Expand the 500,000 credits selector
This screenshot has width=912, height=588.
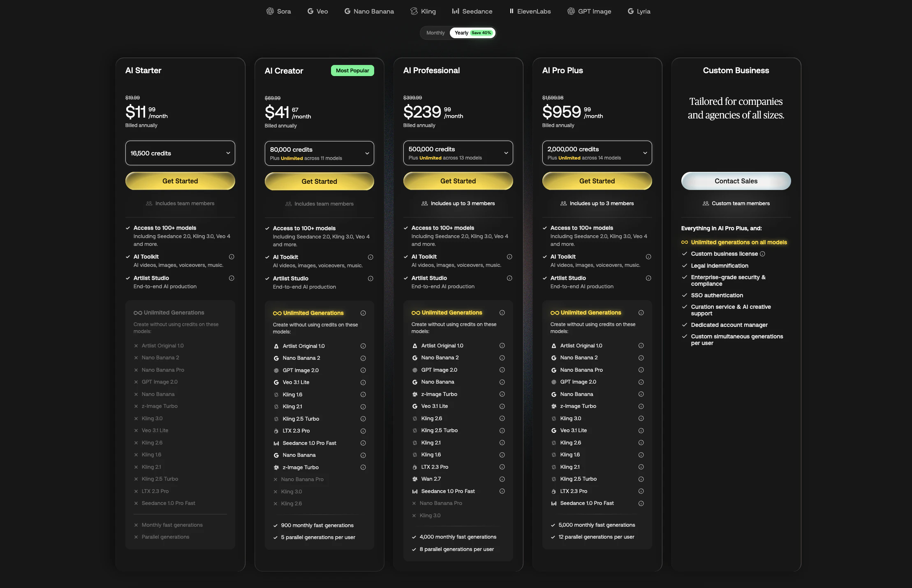pos(458,153)
